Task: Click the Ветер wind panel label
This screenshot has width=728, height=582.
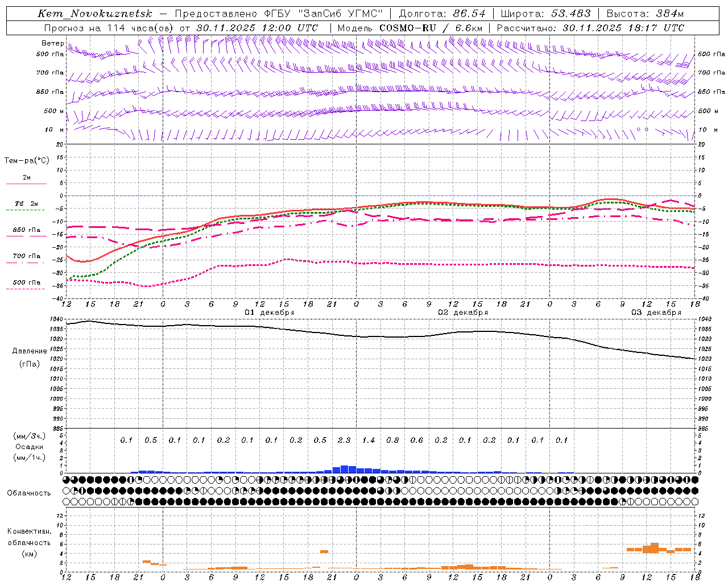Action: (x=52, y=43)
